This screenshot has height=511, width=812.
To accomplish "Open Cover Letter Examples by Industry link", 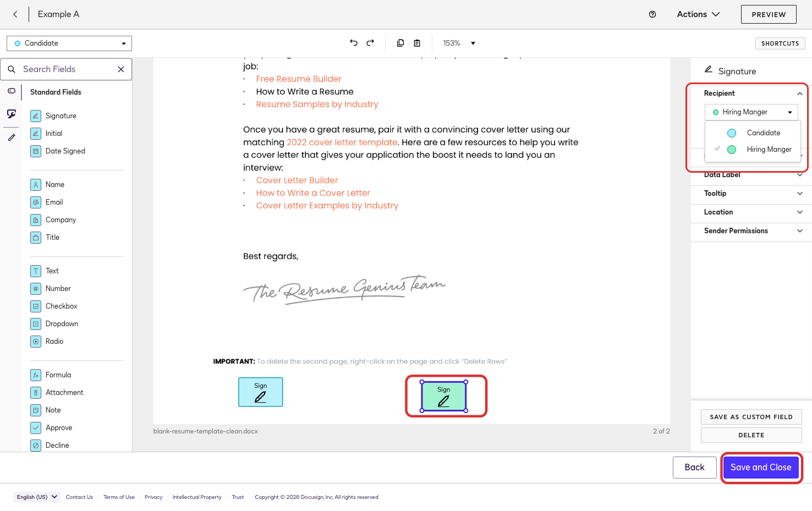I will pyautogui.click(x=327, y=206).
